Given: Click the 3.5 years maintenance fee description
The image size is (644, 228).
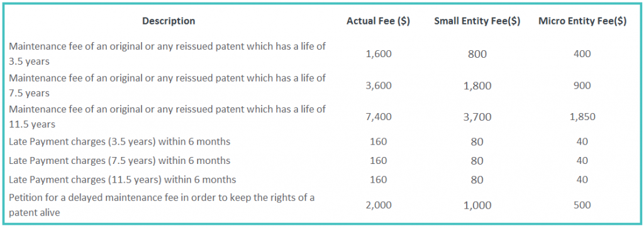Looking at the screenshot, I should point(167,54).
